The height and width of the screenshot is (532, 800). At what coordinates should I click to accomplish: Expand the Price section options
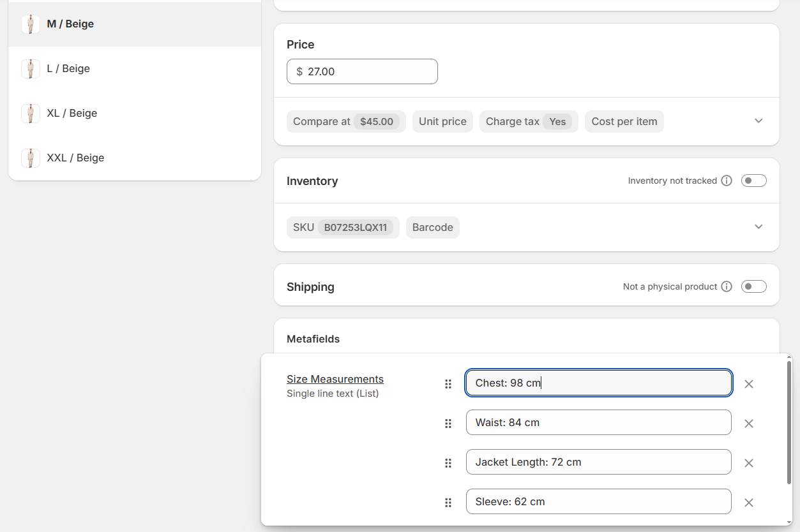pyautogui.click(x=758, y=121)
